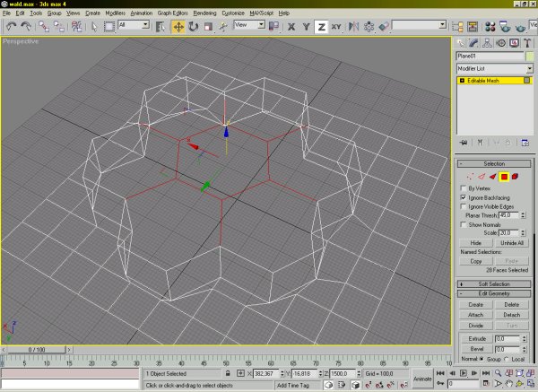Click the Plane01 object color swatch
The width and height of the screenshot is (538, 392).
pos(530,56)
